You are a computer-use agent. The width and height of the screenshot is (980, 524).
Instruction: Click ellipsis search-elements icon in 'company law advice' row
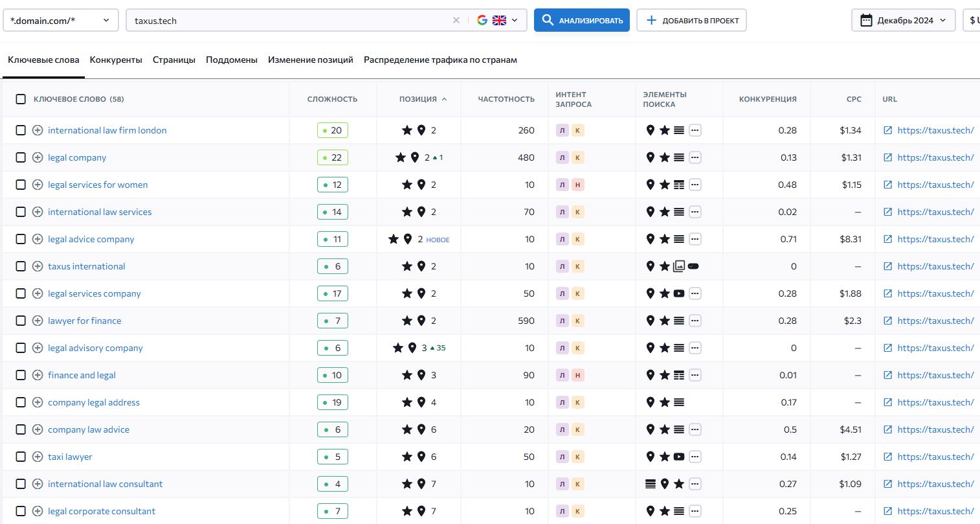tap(695, 429)
